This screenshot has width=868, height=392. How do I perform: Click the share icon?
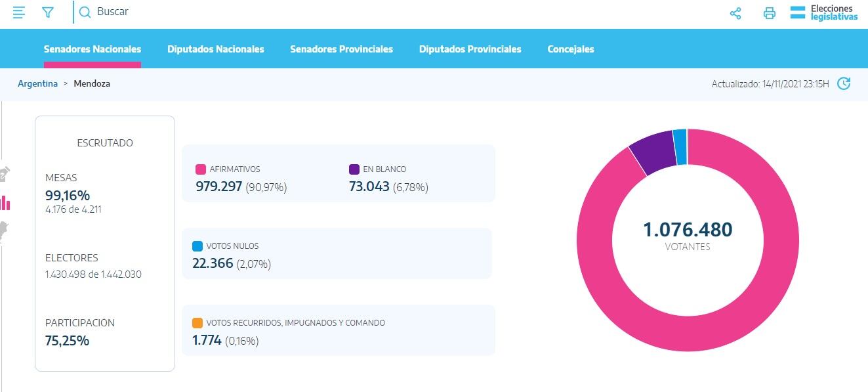735,13
